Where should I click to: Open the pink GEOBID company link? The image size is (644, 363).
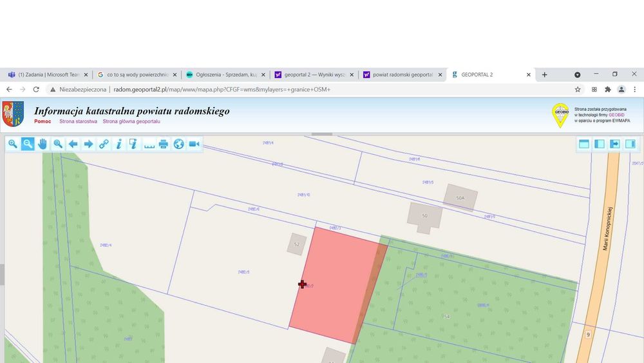point(616,115)
